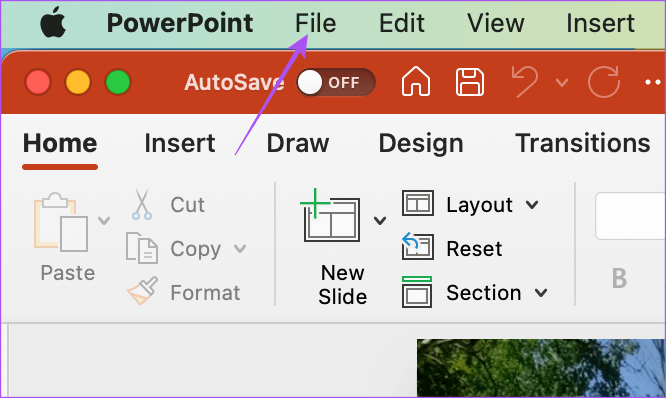The width and height of the screenshot is (666, 398).
Task: Open the Edit menu
Action: point(401,23)
